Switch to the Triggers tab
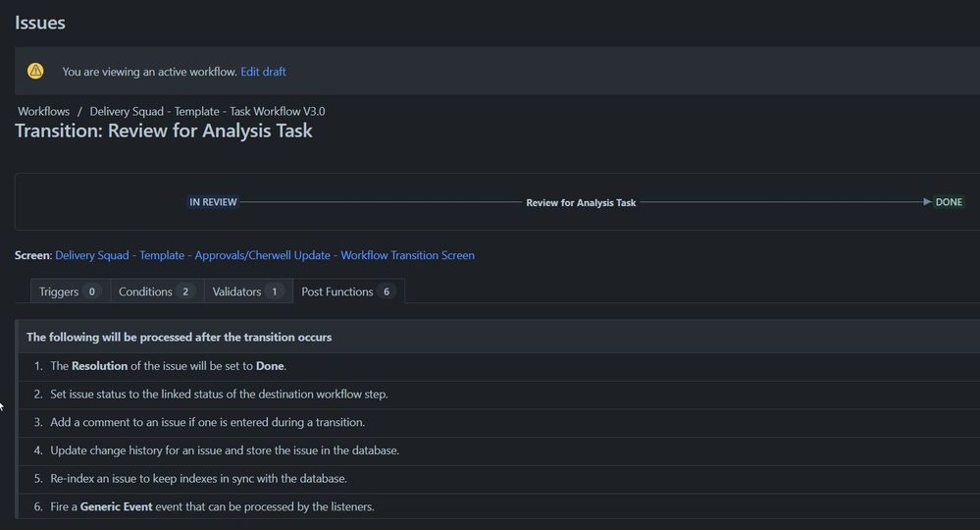Screen dimensions: 980x530 (70, 291)
